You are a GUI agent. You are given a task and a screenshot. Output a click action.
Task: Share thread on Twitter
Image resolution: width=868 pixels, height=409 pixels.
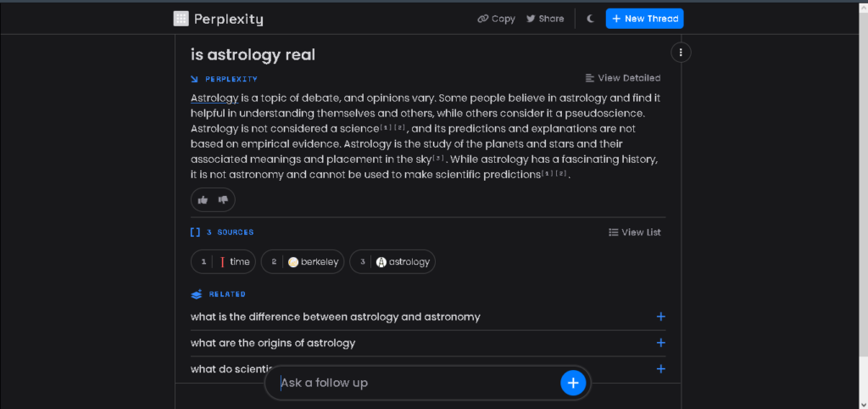[x=545, y=19]
